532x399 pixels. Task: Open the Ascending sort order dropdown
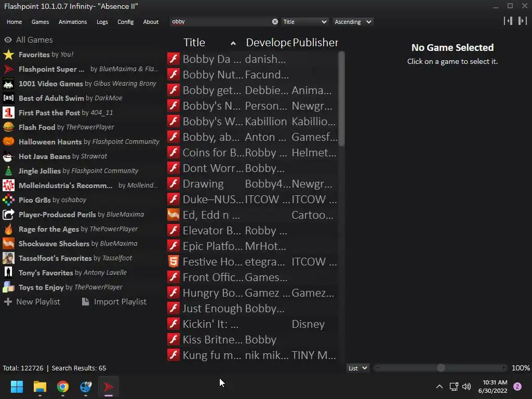(353, 22)
